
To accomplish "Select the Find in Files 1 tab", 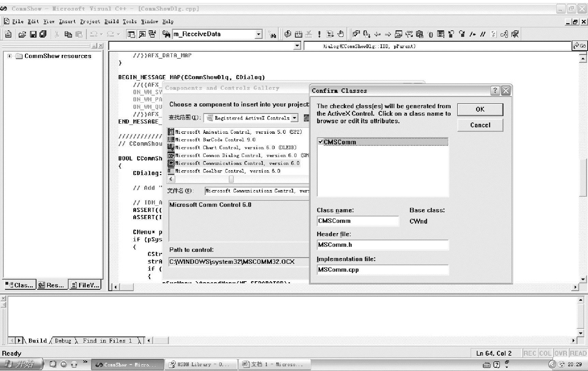I will pos(107,341).
